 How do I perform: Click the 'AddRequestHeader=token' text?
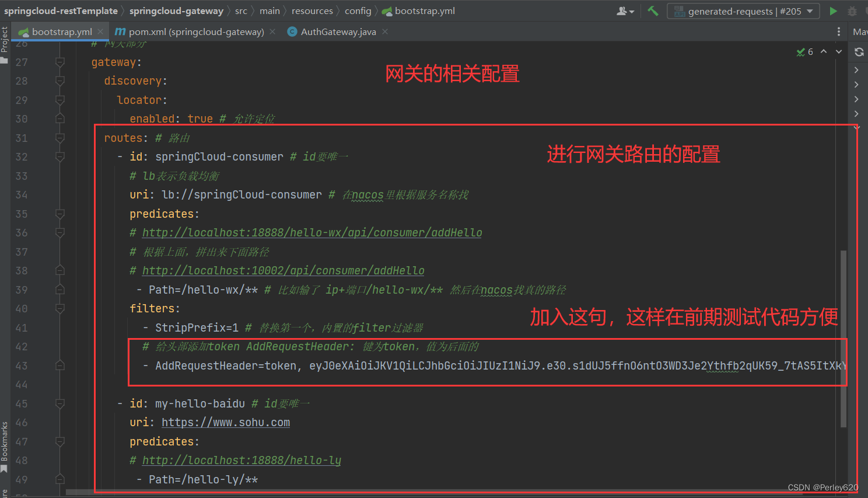pyautogui.click(x=226, y=365)
